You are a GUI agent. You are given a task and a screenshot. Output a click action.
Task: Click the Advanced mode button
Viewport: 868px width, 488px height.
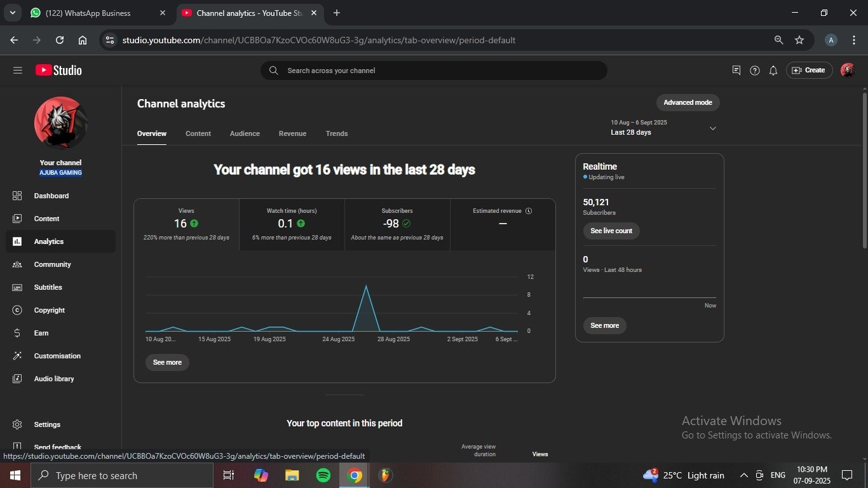tap(688, 102)
